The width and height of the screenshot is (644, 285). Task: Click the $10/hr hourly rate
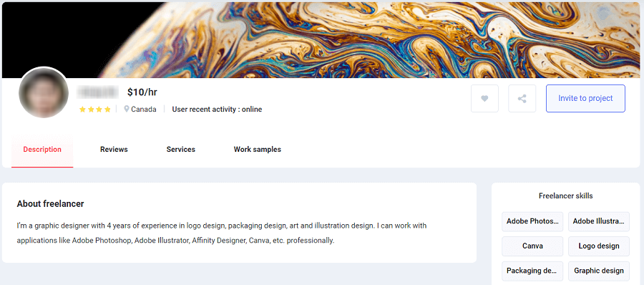(142, 92)
